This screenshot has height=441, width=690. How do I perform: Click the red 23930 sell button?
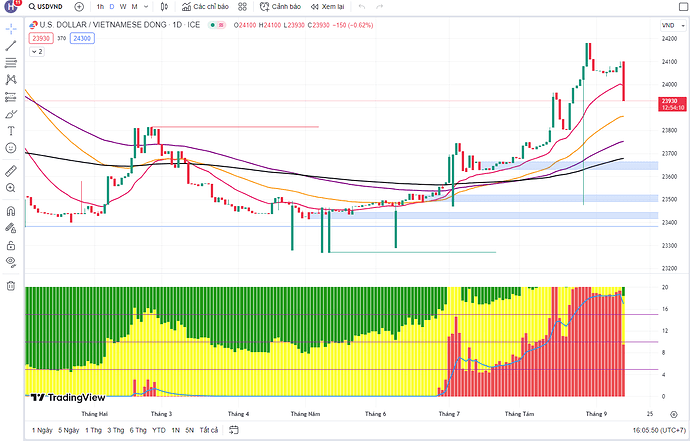click(x=41, y=38)
